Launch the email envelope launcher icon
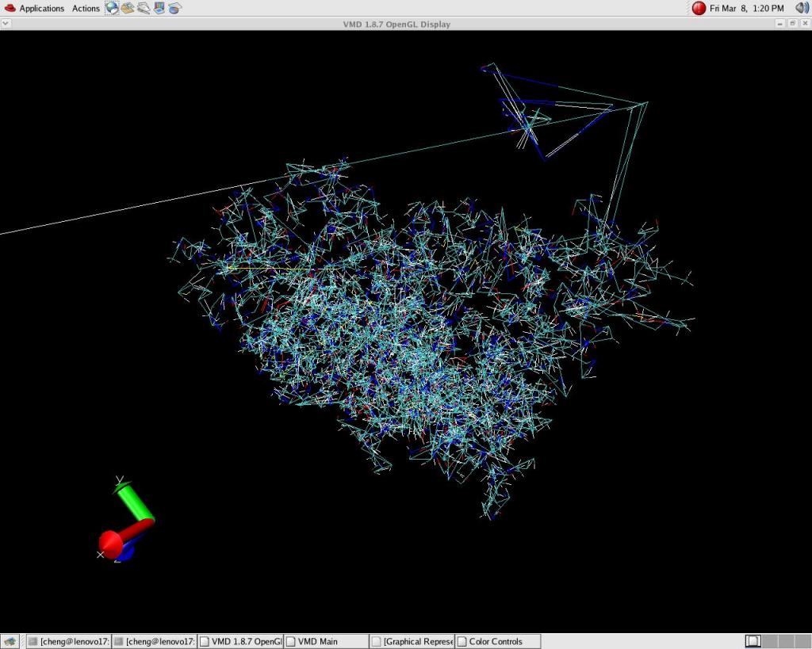The image size is (812, 649). 128,8
